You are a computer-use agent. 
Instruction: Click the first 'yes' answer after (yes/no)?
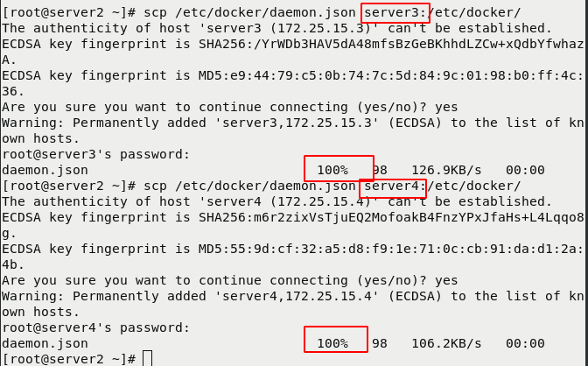pyautogui.click(x=446, y=108)
